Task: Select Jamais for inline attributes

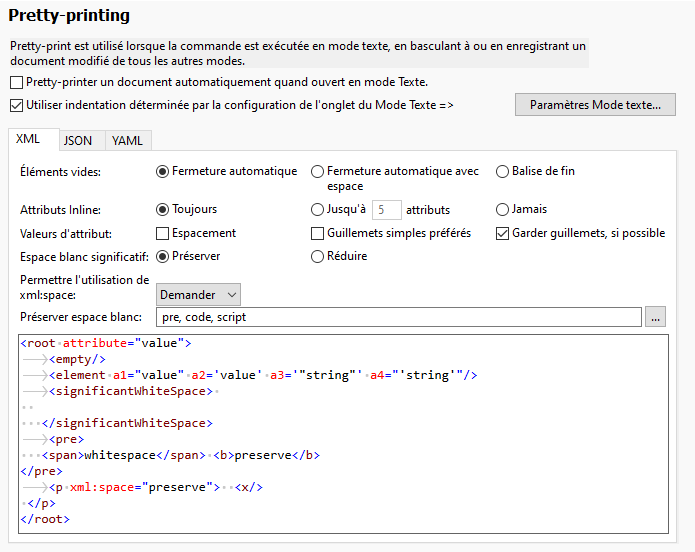Action: point(503,210)
